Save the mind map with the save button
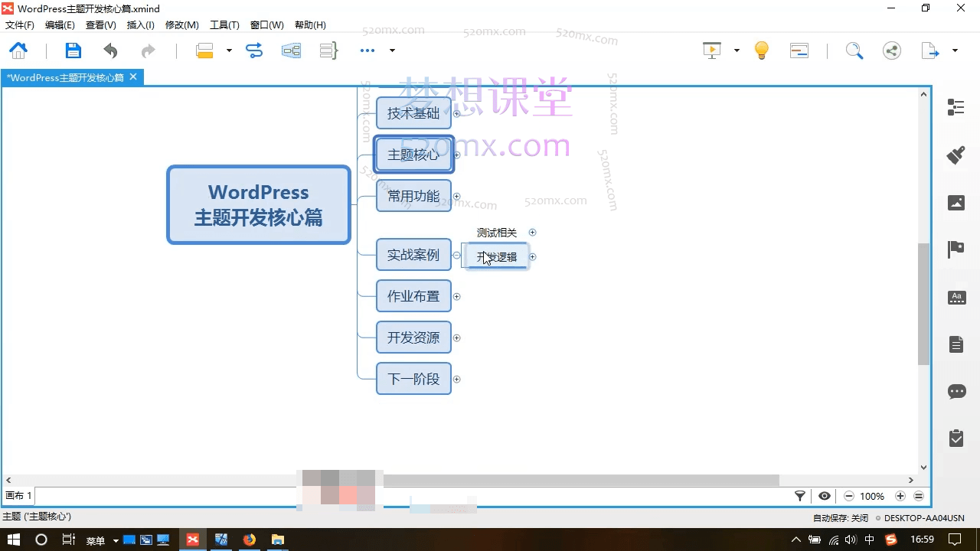 click(73, 51)
